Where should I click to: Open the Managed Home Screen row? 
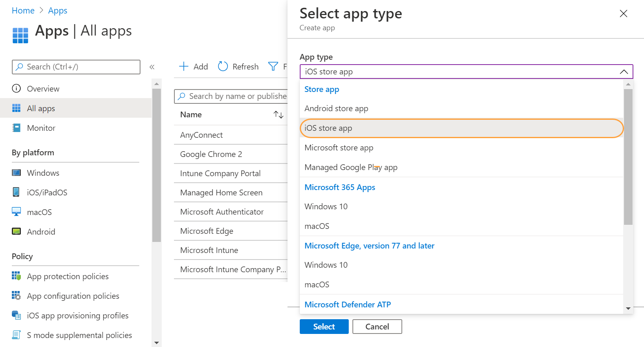231,193
